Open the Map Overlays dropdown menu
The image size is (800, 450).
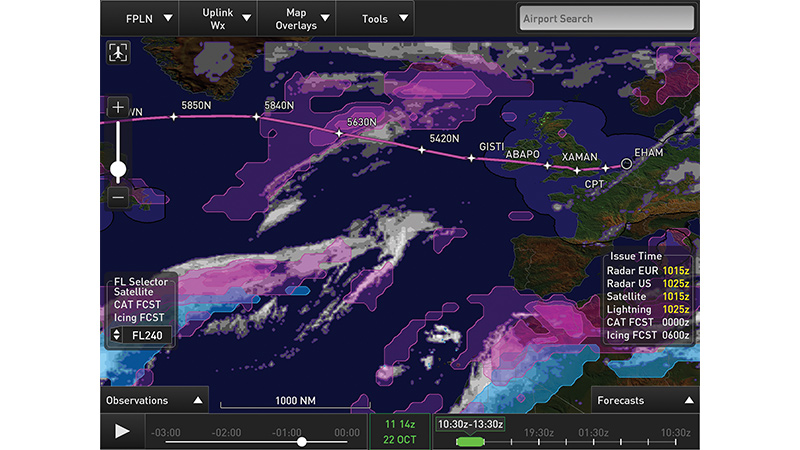point(296,18)
